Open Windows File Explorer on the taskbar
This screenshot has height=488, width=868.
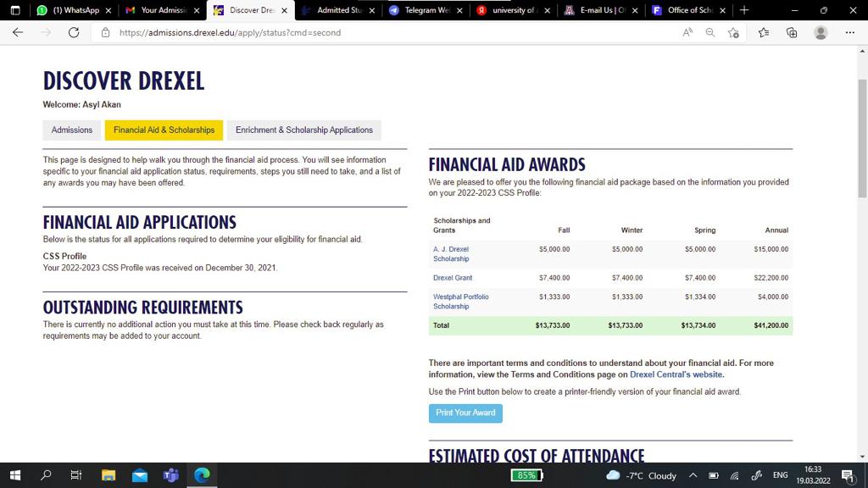(108, 475)
